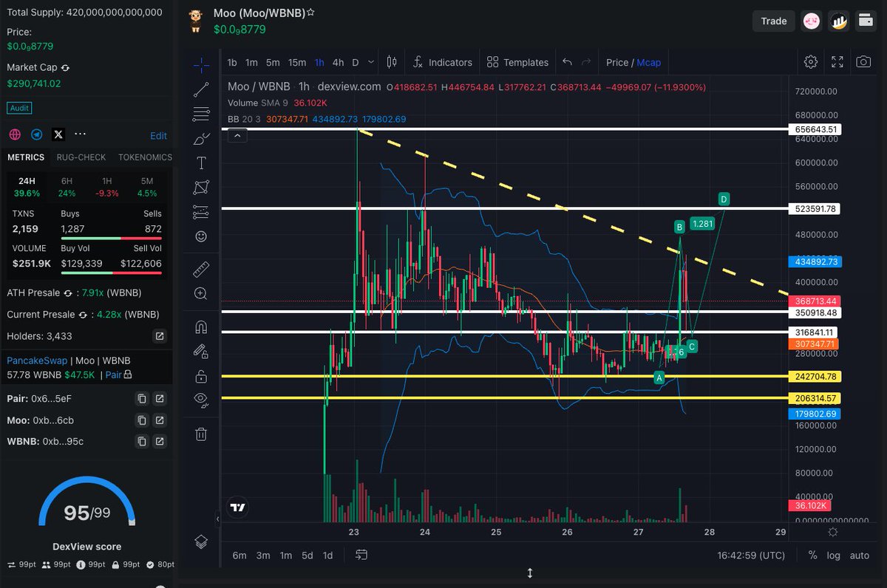Select the 15m timeframe
The height and width of the screenshot is (588, 887).
click(297, 63)
